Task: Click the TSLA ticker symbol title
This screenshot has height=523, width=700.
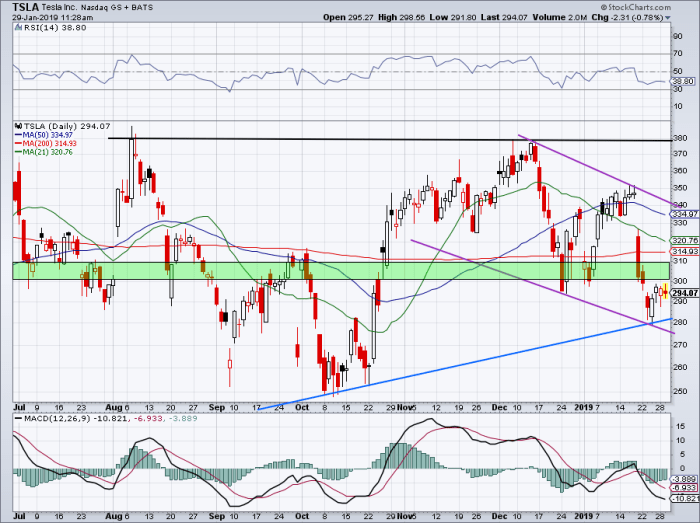Action: click(x=26, y=7)
